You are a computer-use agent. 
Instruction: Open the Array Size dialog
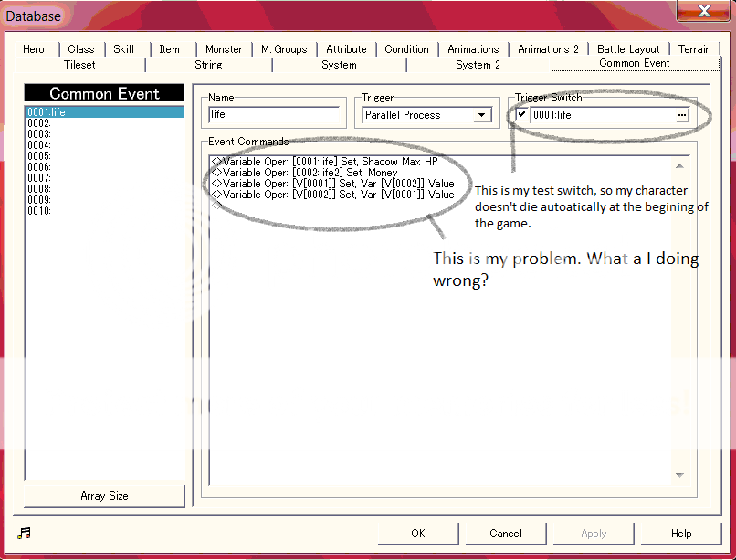(104, 496)
